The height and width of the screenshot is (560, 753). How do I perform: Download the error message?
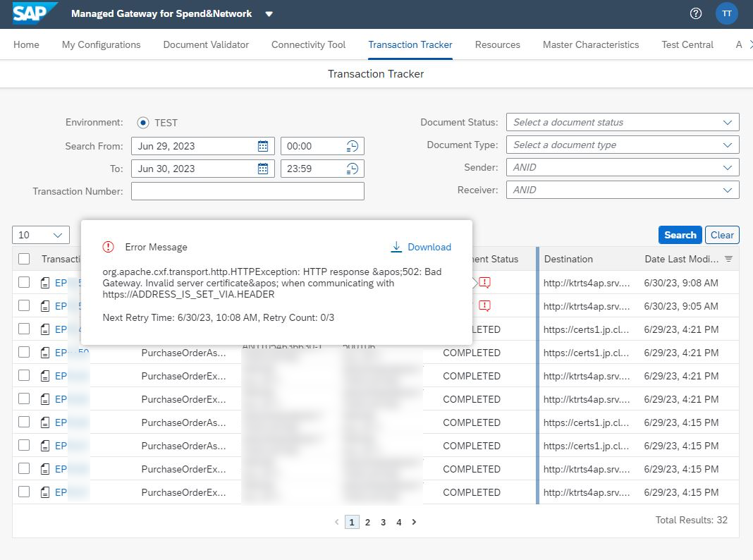421,247
